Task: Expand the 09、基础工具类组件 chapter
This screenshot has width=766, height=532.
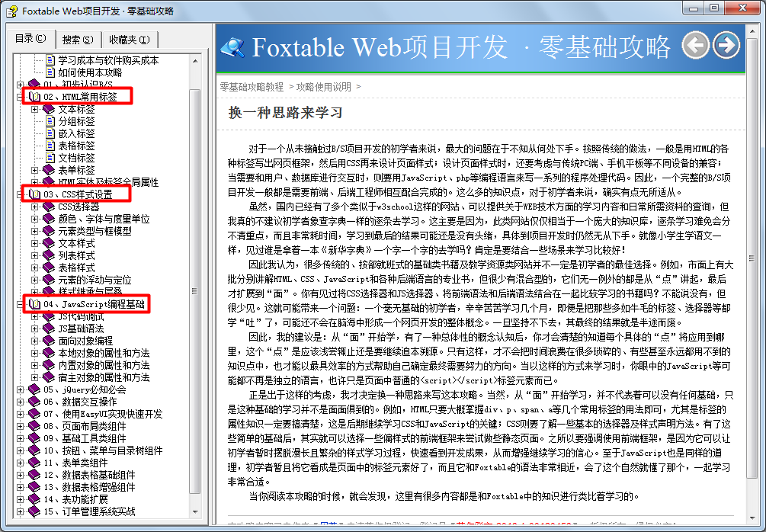Action: (20, 439)
